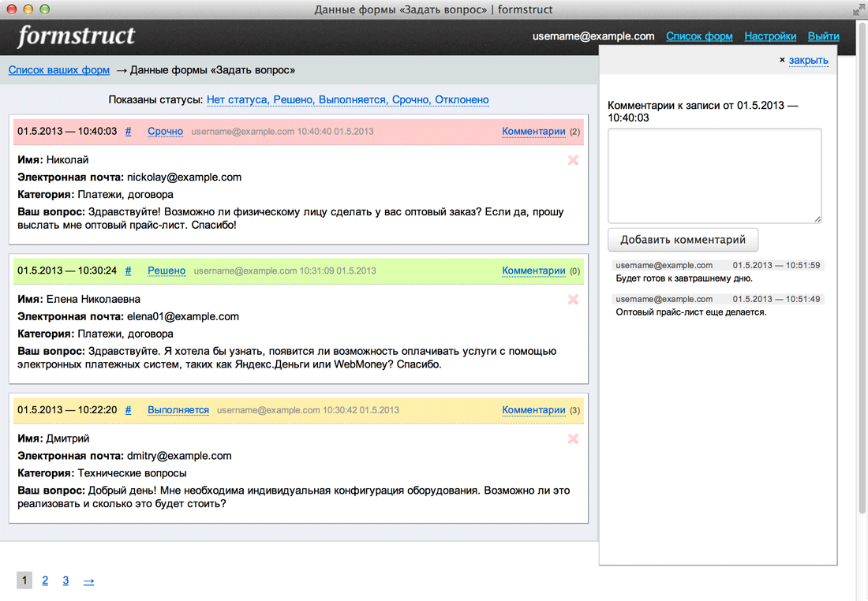Go to next page with arrow
Image resolution: width=868 pixels, height=601 pixels.
(x=88, y=581)
